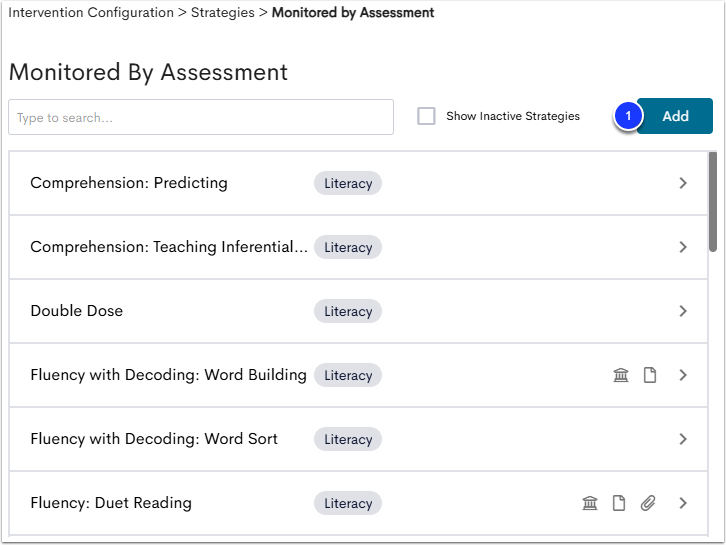This screenshot has width=726, height=545.
Task: Open Fluency with Decoding: Word Sort chevron
Action: coord(683,439)
